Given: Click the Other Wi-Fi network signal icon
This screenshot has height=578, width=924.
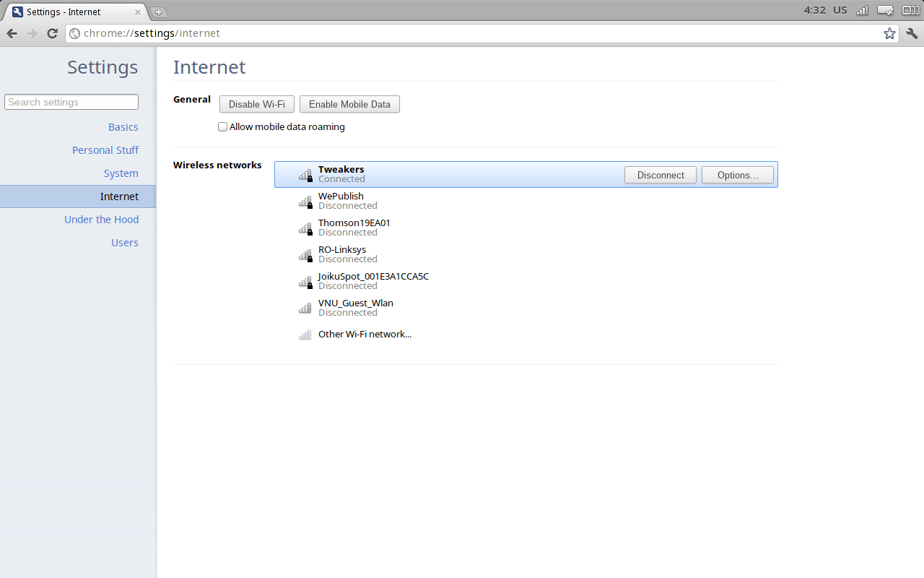Looking at the screenshot, I should [305, 335].
